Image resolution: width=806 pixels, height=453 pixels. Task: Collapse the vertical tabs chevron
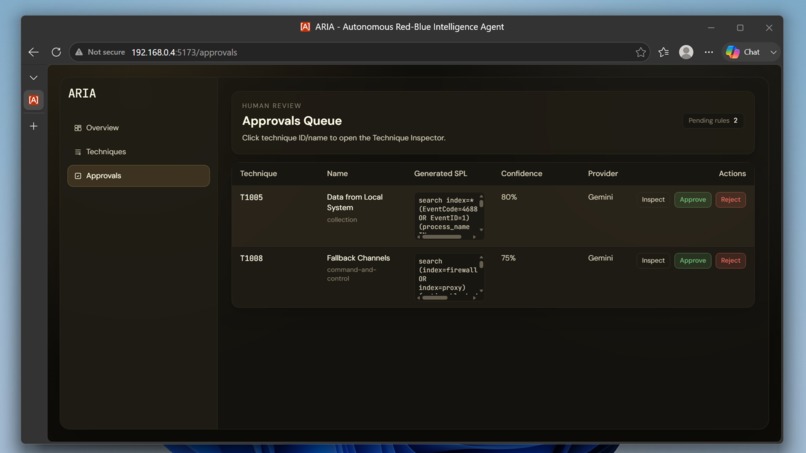tap(33, 78)
